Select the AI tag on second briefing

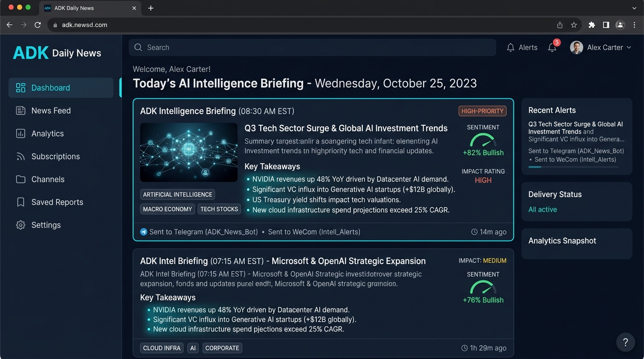coord(193,348)
